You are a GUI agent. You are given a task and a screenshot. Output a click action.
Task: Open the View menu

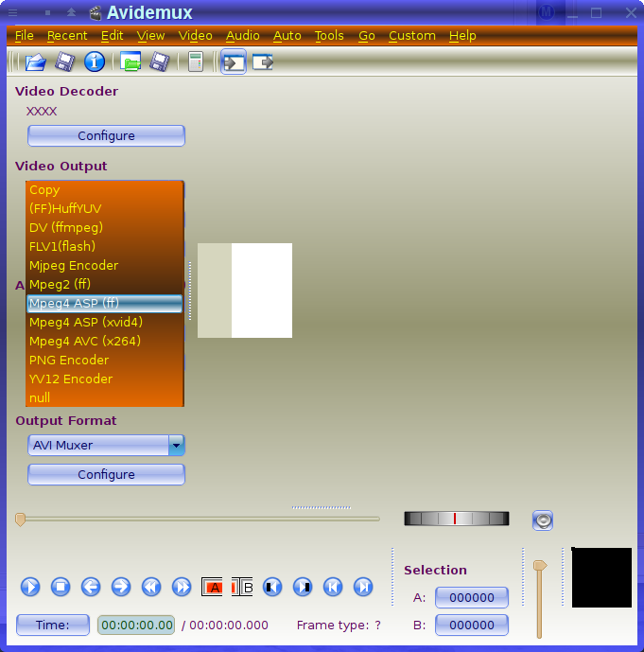point(150,36)
